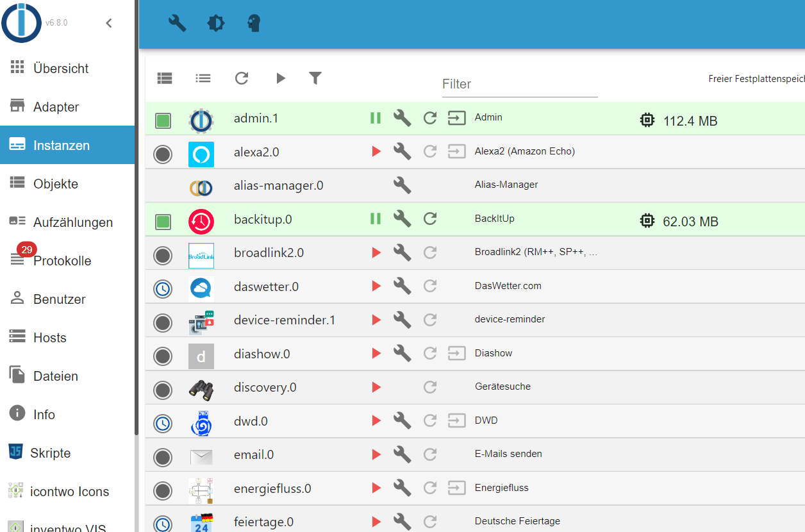The image size is (805, 532).
Task: Select Instanzen in the sidebar
Action: tap(67, 145)
